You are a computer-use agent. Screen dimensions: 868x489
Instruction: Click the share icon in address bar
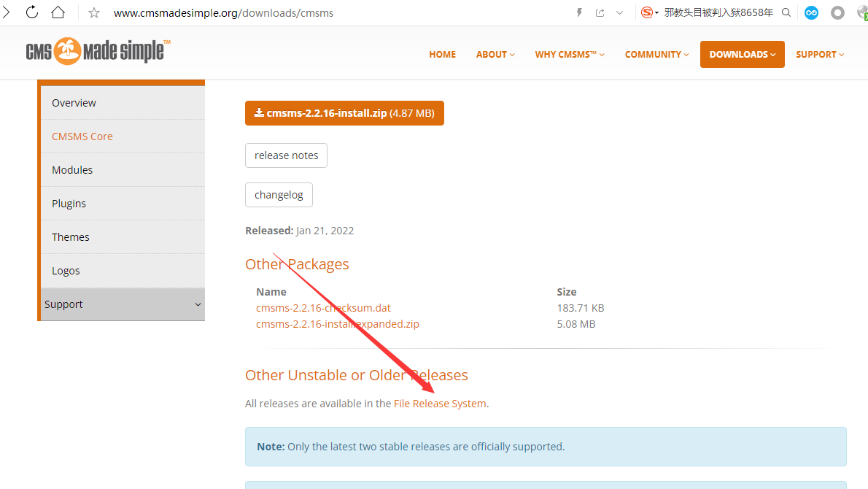click(600, 12)
